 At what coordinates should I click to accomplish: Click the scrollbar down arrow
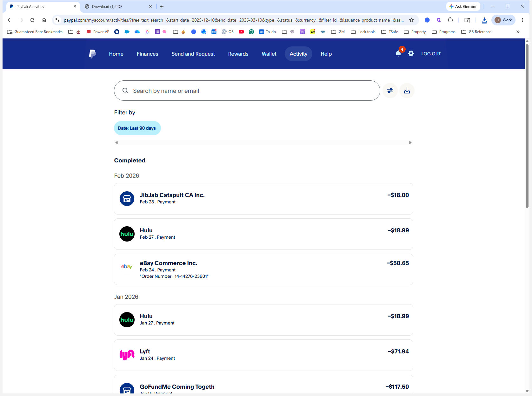tap(527, 391)
